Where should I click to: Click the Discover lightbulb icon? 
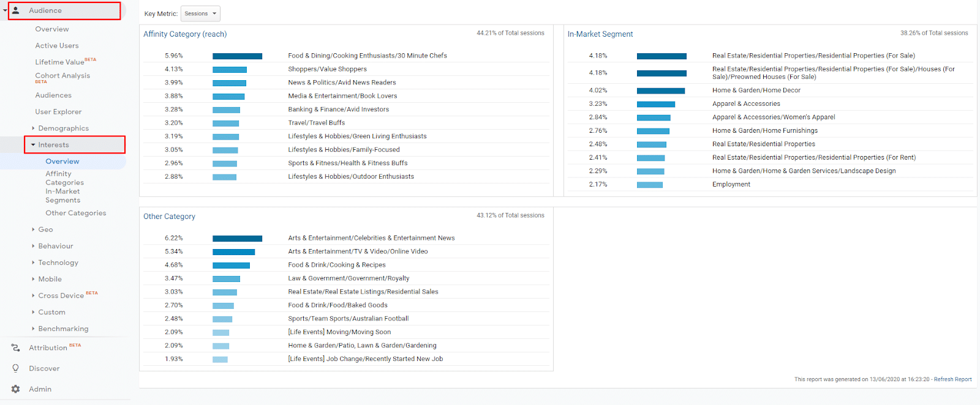[x=16, y=368]
